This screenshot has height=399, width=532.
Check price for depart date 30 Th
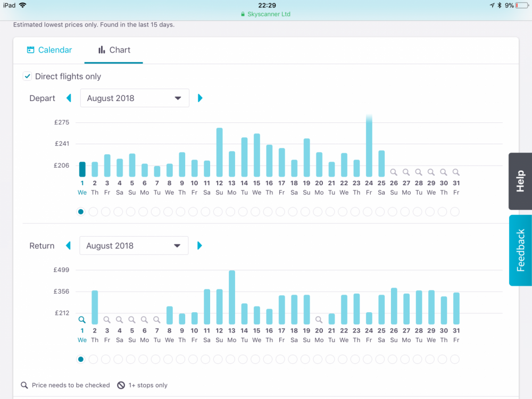coord(444,172)
